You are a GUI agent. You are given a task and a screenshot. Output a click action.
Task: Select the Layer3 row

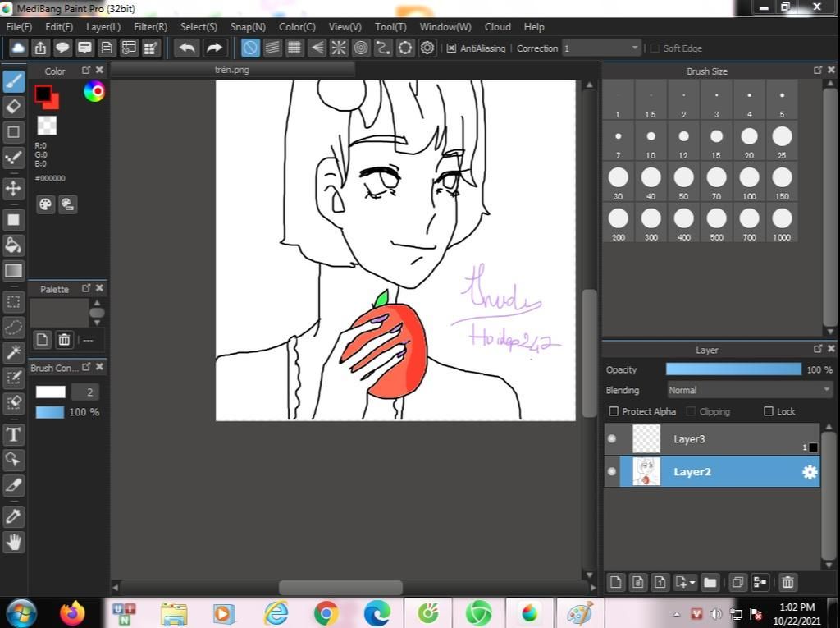pyautogui.click(x=712, y=438)
